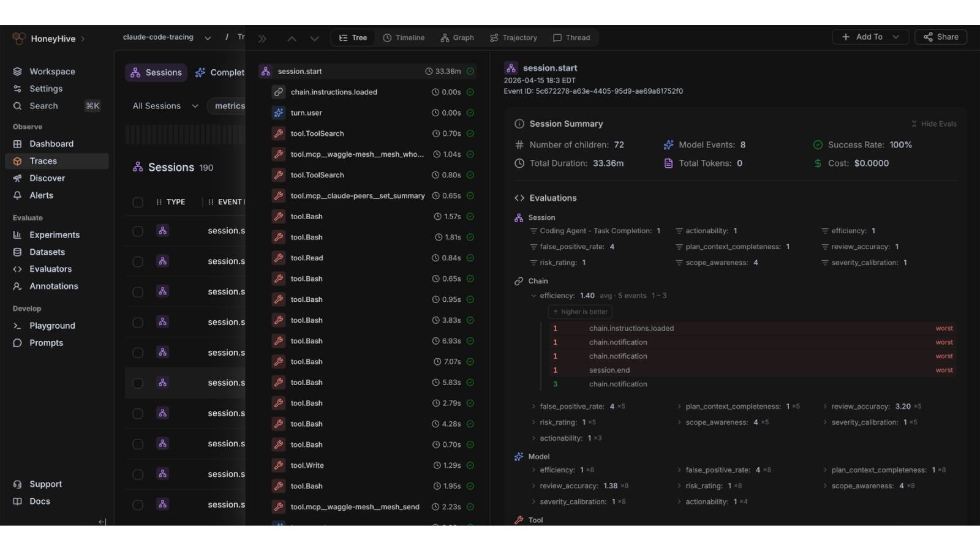Expand Model review_accuracy 1.38 ×8
Image resolution: width=980 pixels, height=551 pixels.
[x=533, y=486]
